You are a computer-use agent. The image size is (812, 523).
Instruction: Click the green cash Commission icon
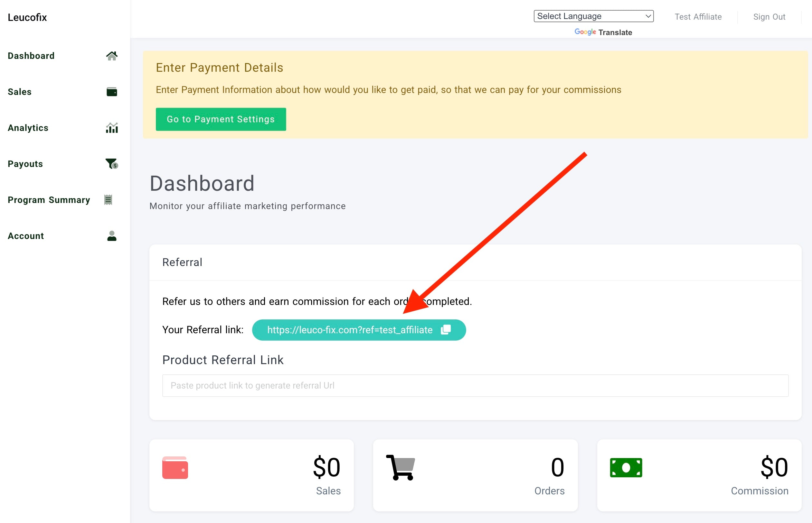tap(626, 468)
